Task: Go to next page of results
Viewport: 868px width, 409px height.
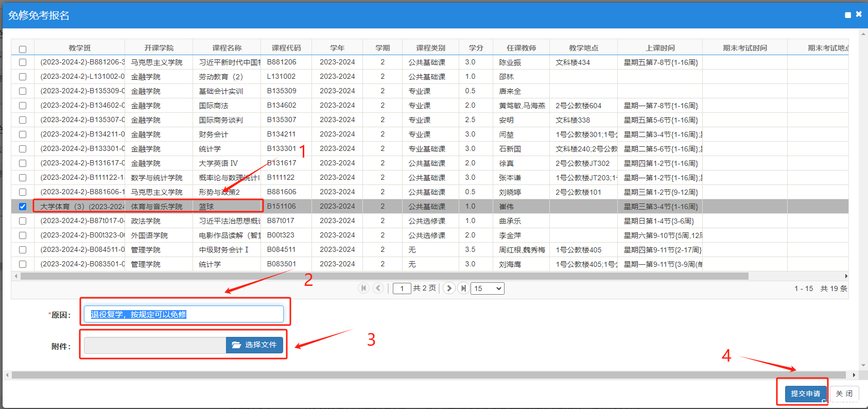Action: (x=449, y=288)
